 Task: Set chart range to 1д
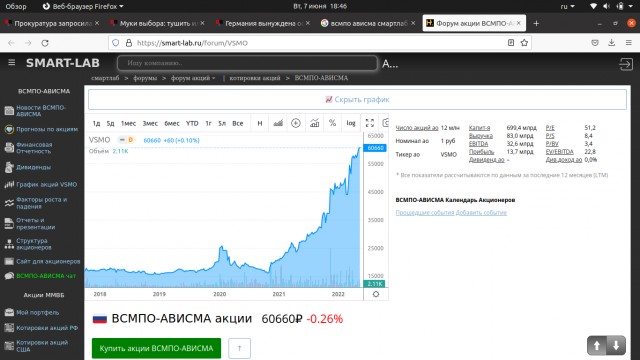coord(96,123)
